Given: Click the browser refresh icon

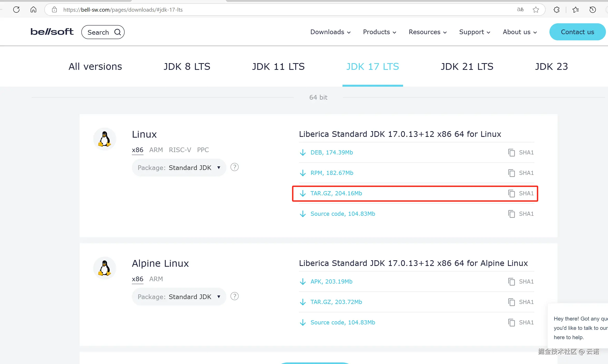Looking at the screenshot, I should (x=16, y=10).
